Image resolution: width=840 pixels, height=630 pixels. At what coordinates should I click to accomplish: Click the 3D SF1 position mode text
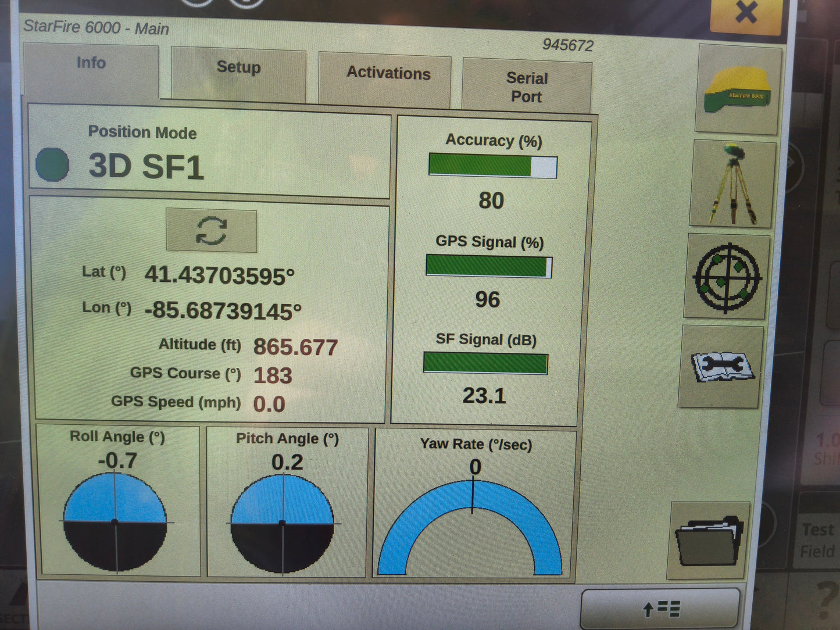(146, 166)
